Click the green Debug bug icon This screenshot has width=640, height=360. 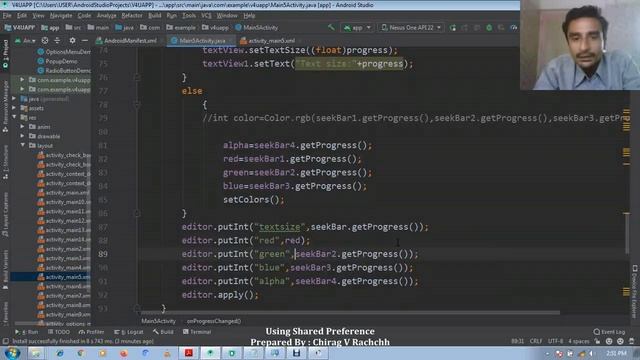click(x=489, y=27)
